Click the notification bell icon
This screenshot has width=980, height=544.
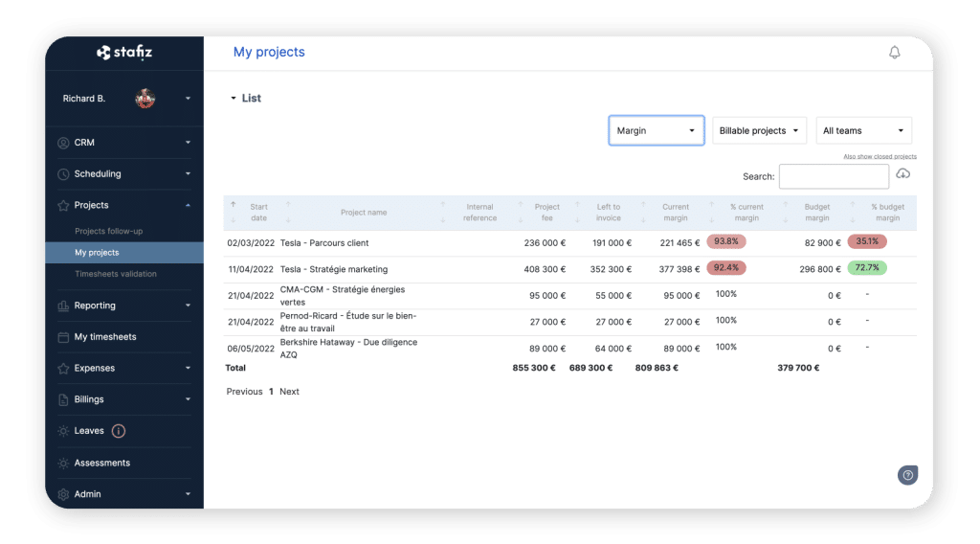pyautogui.click(x=895, y=53)
